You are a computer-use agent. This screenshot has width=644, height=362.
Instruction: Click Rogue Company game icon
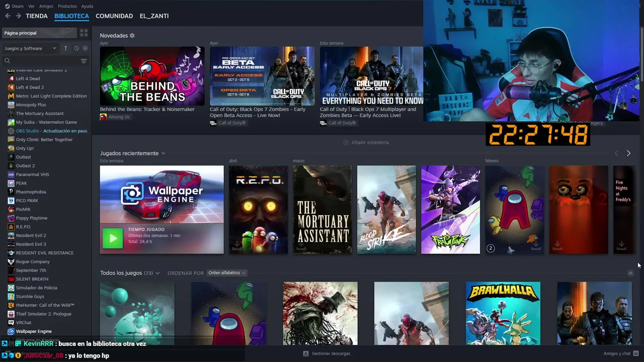coord(11,261)
